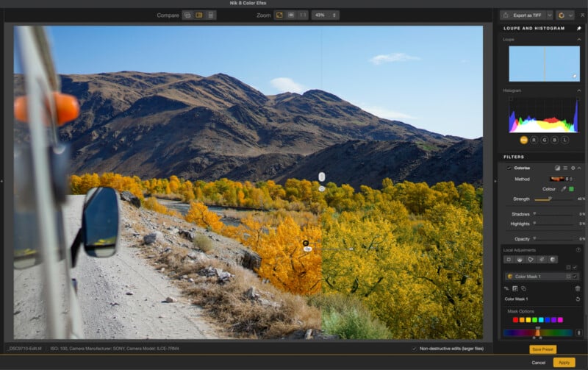The width and height of the screenshot is (588, 370).
Task: Uncheck the Color Mask 1 enable box
Action: click(576, 277)
